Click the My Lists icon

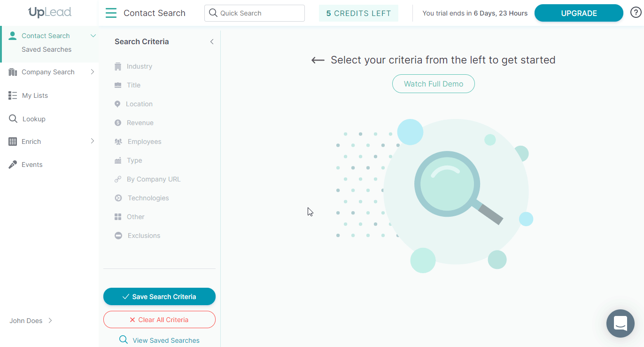[x=13, y=95]
